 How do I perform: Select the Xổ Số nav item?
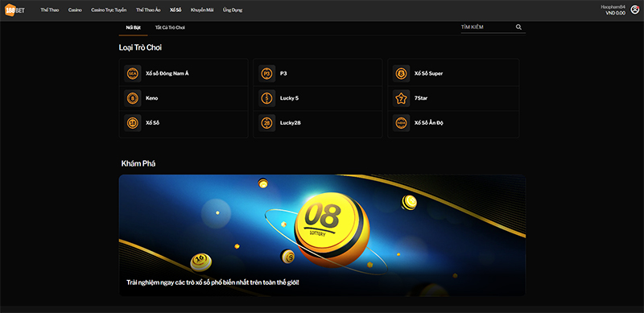[x=175, y=10]
